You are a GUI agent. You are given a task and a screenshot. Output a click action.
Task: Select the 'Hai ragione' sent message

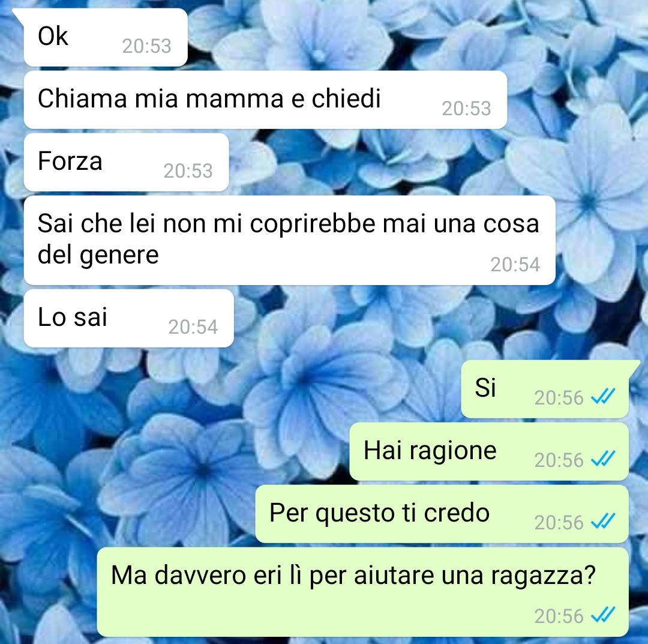coord(490,452)
